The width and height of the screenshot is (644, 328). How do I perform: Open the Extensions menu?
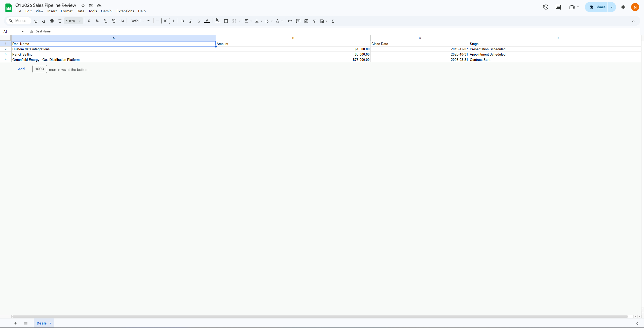[125, 11]
